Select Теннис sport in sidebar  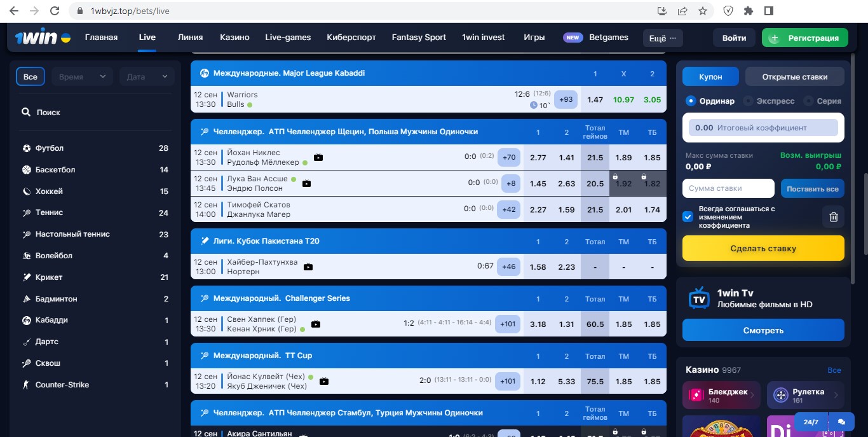[x=95, y=212]
